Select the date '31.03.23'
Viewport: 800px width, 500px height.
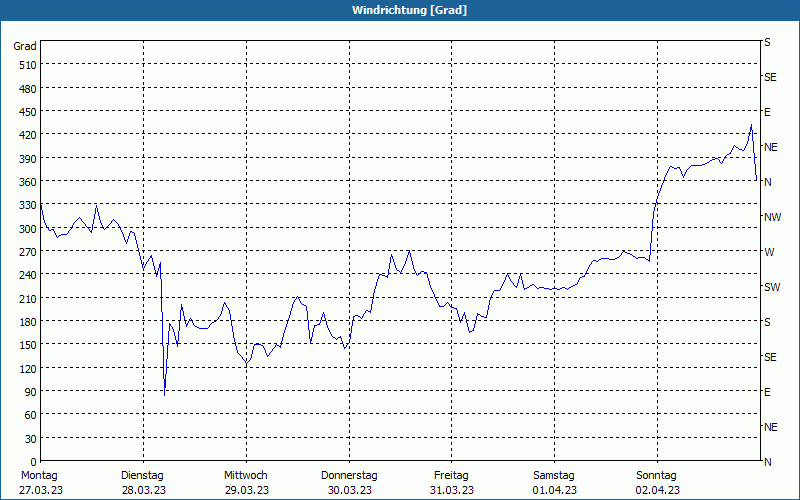(452, 491)
